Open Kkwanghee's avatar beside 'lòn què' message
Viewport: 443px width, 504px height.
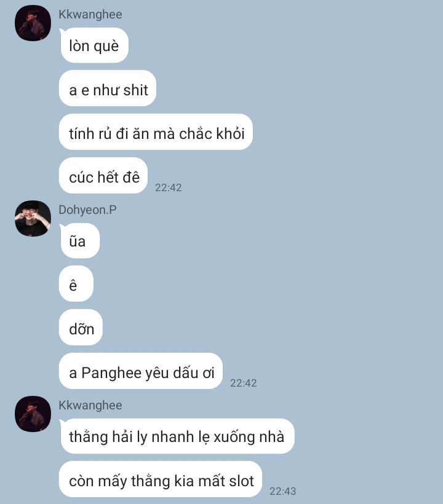pyautogui.click(x=33, y=23)
